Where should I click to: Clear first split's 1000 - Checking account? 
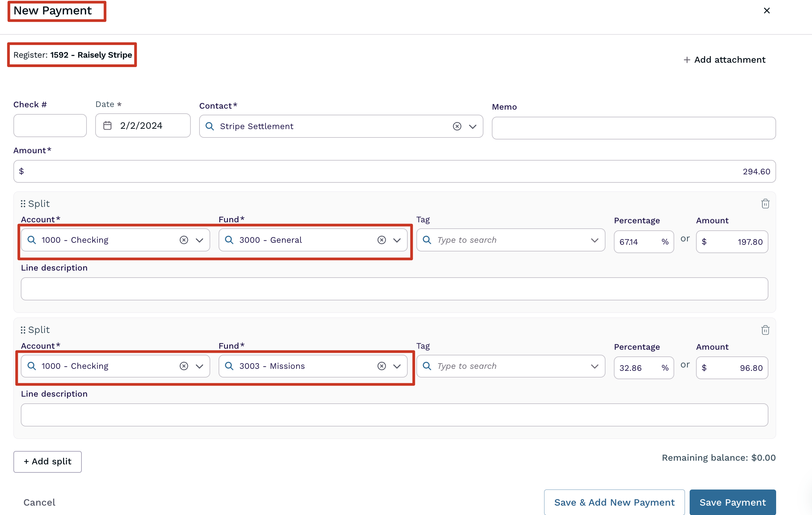point(184,240)
